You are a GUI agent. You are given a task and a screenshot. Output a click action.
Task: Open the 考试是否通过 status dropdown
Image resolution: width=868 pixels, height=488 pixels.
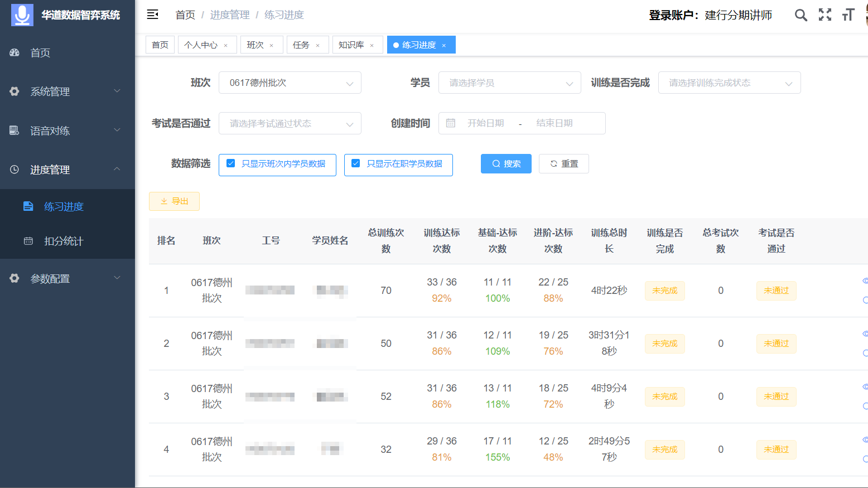[x=290, y=123]
